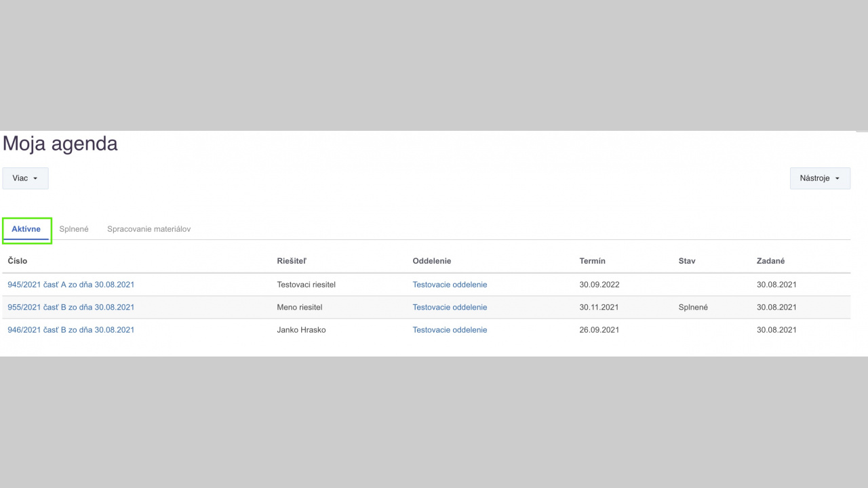Click the Splnené status cell in the table
This screenshot has height=488, width=868.
pos(692,307)
